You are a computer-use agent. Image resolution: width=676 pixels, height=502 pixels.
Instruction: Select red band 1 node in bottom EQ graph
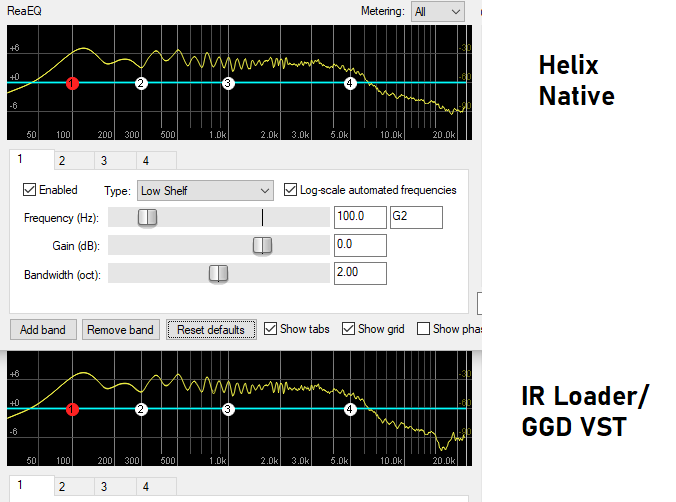pyautogui.click(x=72, y=409)
